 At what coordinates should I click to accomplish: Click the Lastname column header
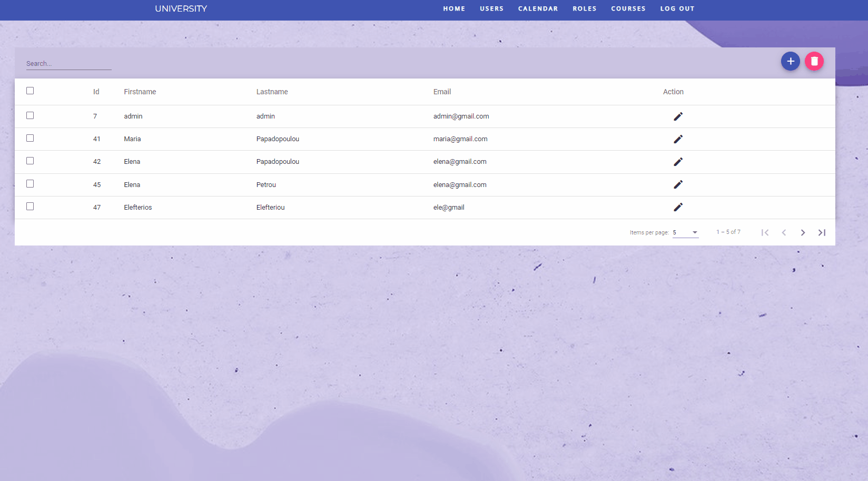coord(272,92)
